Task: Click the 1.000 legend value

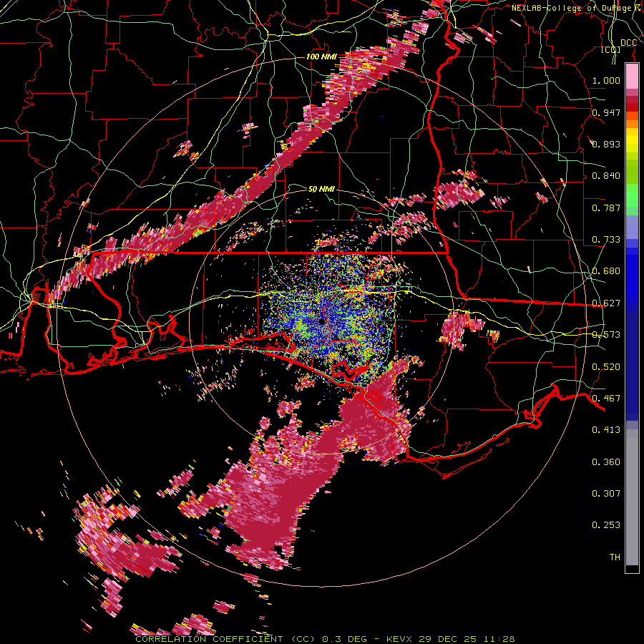Action: tap(606, 80)
